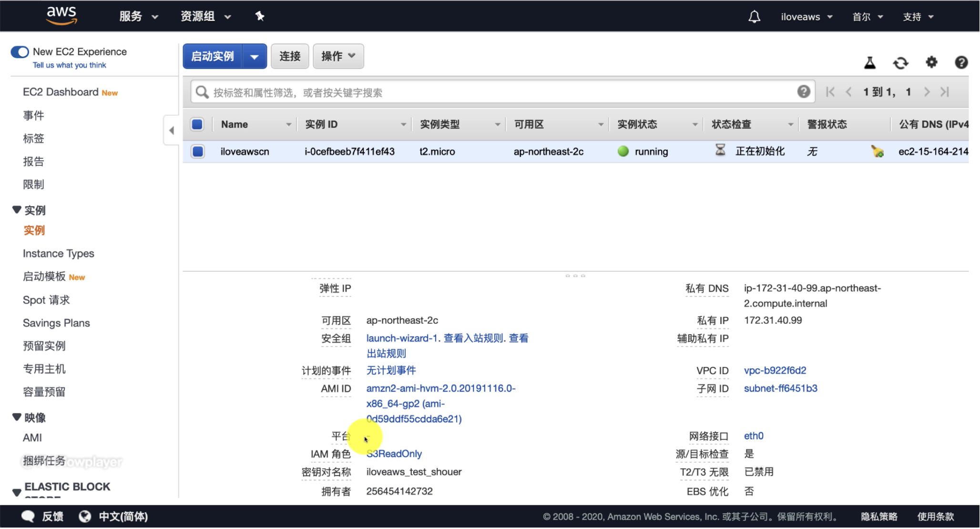Click the feedback speech bubble icon

point(28,516)
